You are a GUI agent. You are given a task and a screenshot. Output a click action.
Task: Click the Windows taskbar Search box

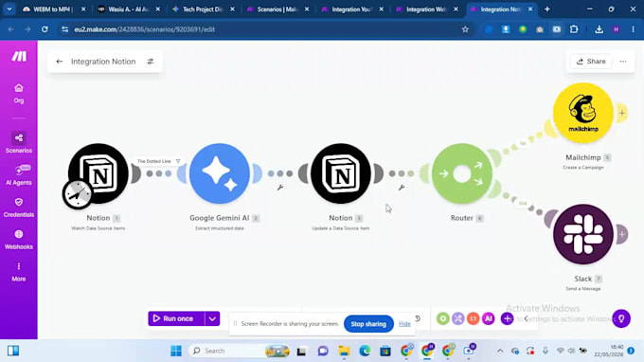pos(239,351)
